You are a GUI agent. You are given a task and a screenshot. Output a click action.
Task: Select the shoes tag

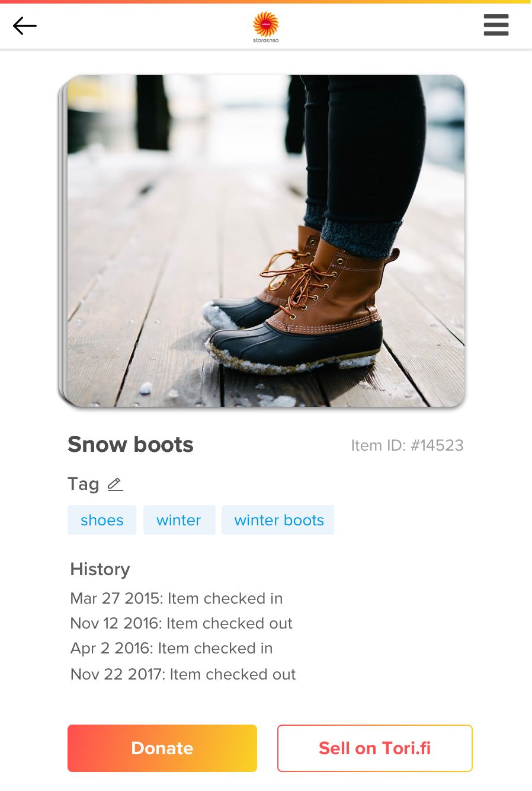click(x=102, y=520)
